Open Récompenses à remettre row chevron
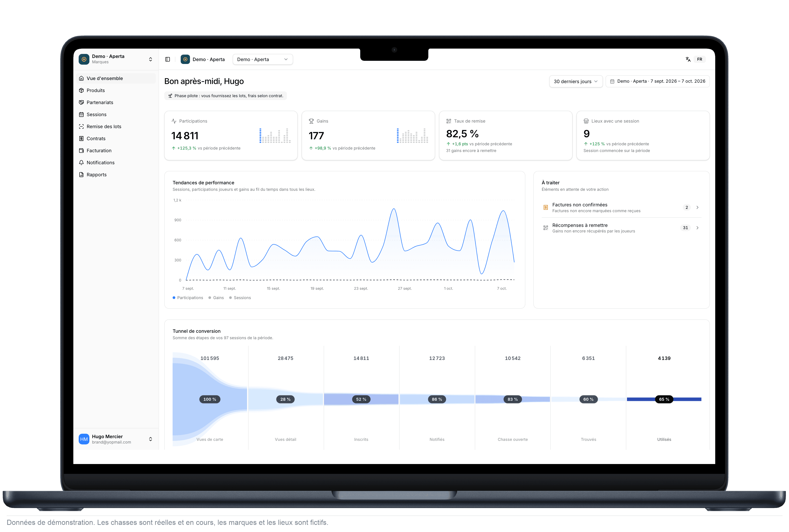The image size is (789, 532). coord(697,228)
